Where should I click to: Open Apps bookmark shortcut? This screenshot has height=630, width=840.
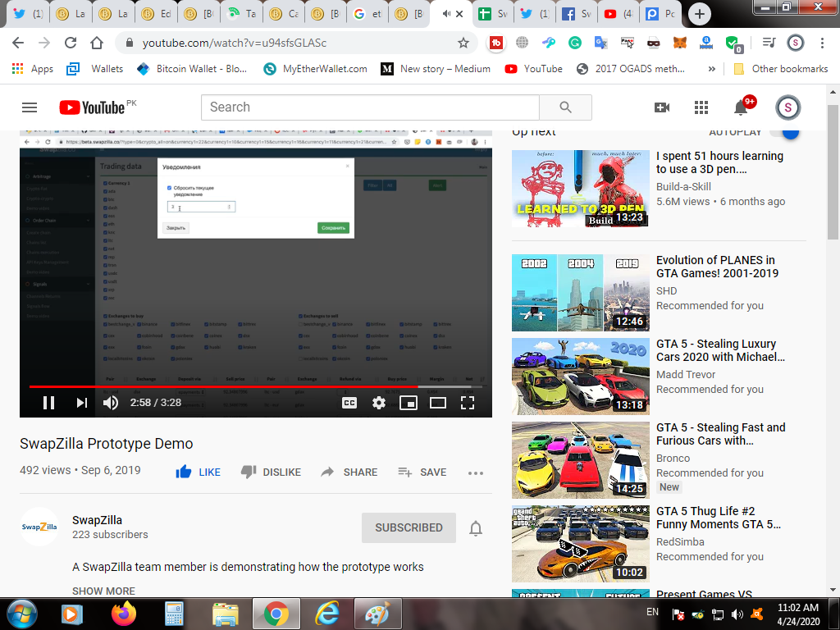click(x=33, y=69)
